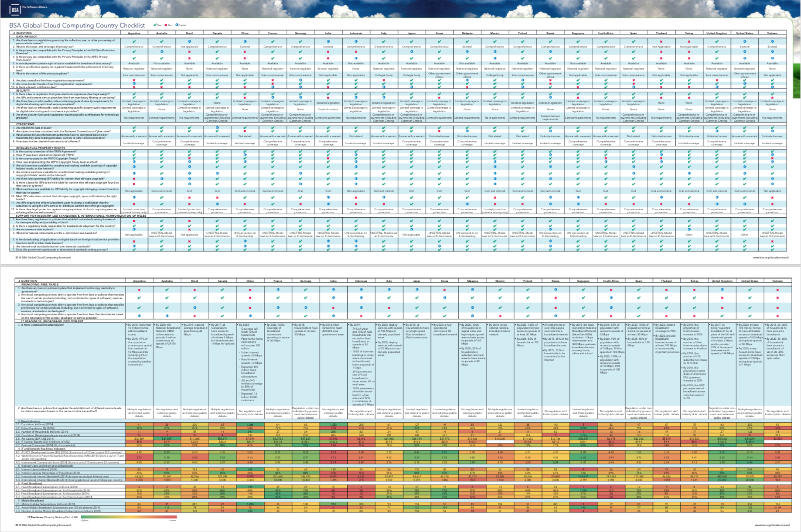The height and width of the screenshot is (532, 801).
Task: Click Turkey's red X for Data Privacy question 1
Action: [x=689, y=41]
